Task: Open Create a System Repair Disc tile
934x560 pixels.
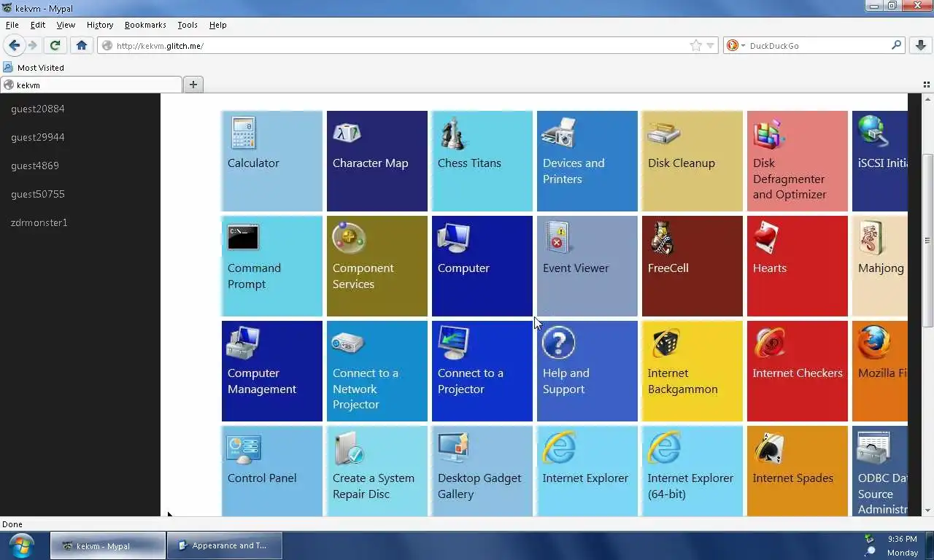Action: [x=377, y=471]
